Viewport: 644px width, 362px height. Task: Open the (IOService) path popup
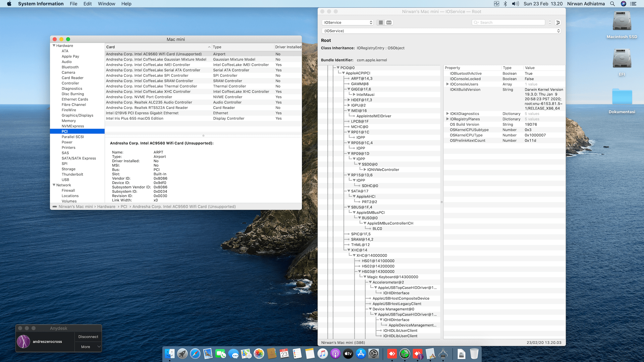tap(441, 31)
